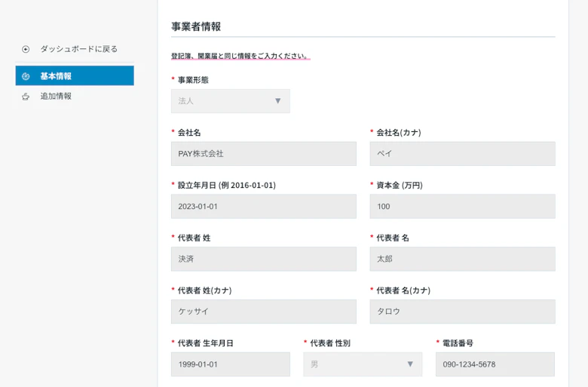The height and width of the screenshot is (387, 588).
Task: Click the 追加情報 sidebar icon
Action: (26, 97)
